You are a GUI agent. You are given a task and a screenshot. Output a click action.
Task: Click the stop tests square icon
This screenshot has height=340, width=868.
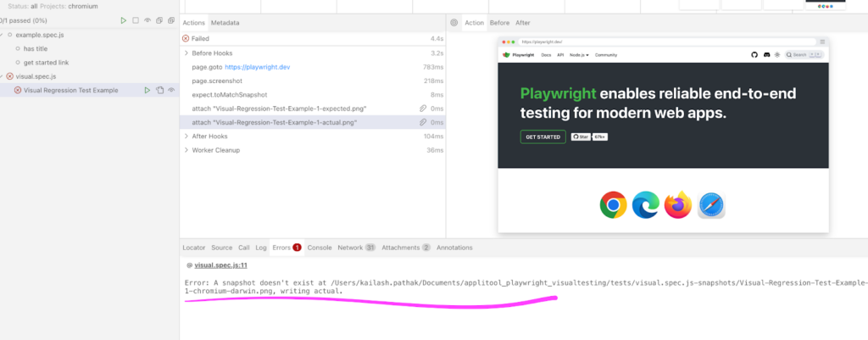tap(136, 20)
